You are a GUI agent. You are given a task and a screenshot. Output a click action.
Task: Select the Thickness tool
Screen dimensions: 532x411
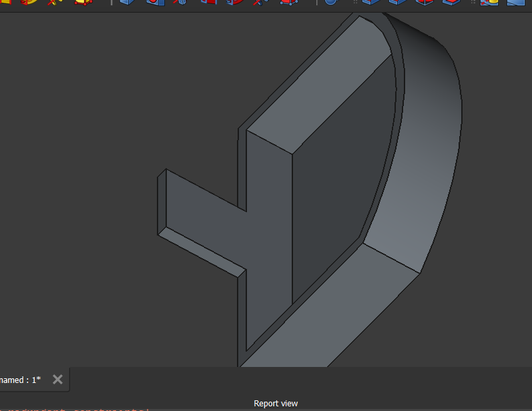tap(451, 2)
